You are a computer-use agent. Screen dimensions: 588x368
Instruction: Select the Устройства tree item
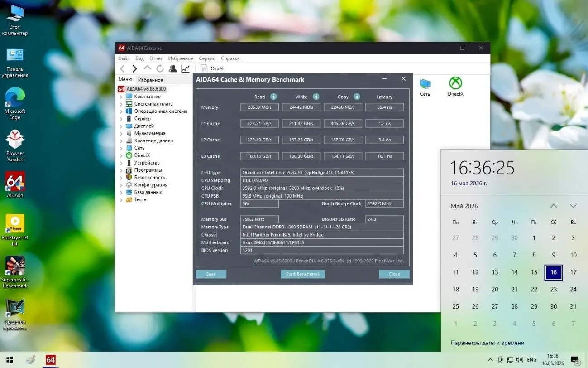coord(147,163)
